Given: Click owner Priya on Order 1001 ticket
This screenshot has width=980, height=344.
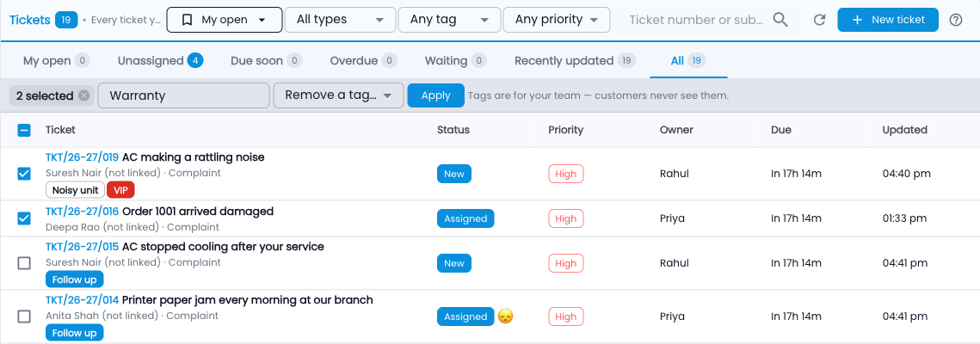Looking at the screenshot, I should 672,218.
